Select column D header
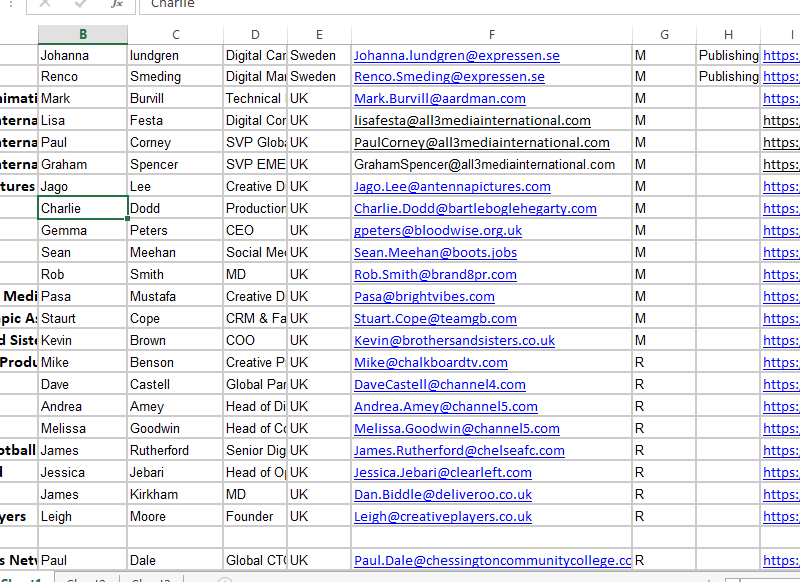The height and width of the screenshot is (582, 800). (x=255, y=35)
